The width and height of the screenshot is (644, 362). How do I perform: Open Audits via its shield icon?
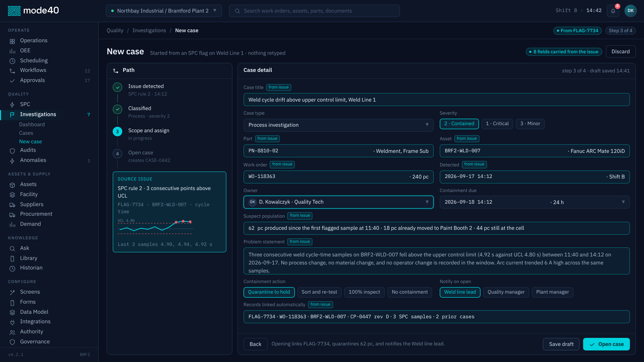point(12,151)
